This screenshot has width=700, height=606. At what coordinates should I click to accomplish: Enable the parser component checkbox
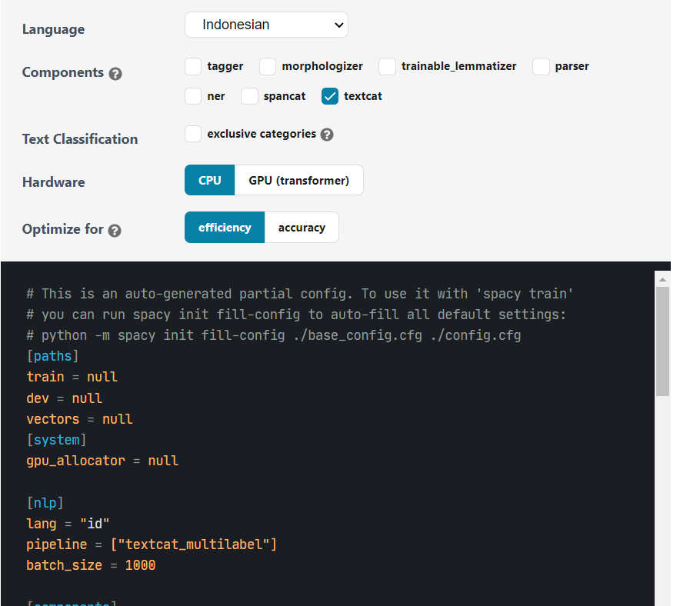[x=541, y=66]
